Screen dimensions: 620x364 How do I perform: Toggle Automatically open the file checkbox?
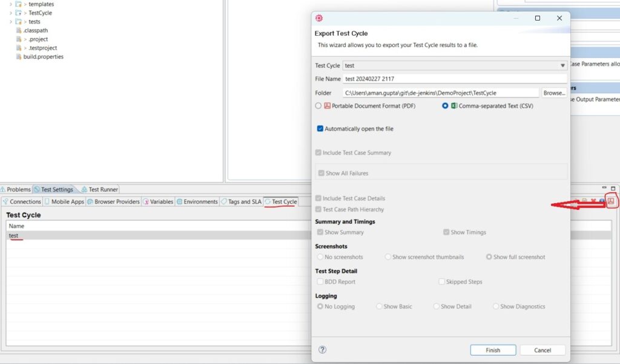click(x=320, y=129)
